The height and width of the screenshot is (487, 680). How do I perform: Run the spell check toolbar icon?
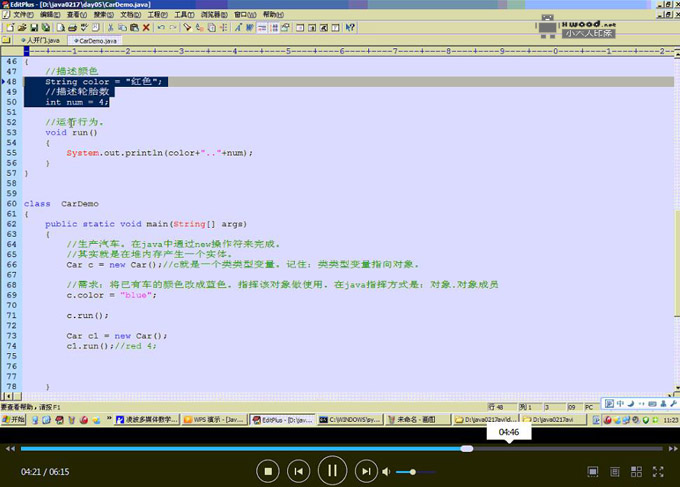click(x=84, y=28)
